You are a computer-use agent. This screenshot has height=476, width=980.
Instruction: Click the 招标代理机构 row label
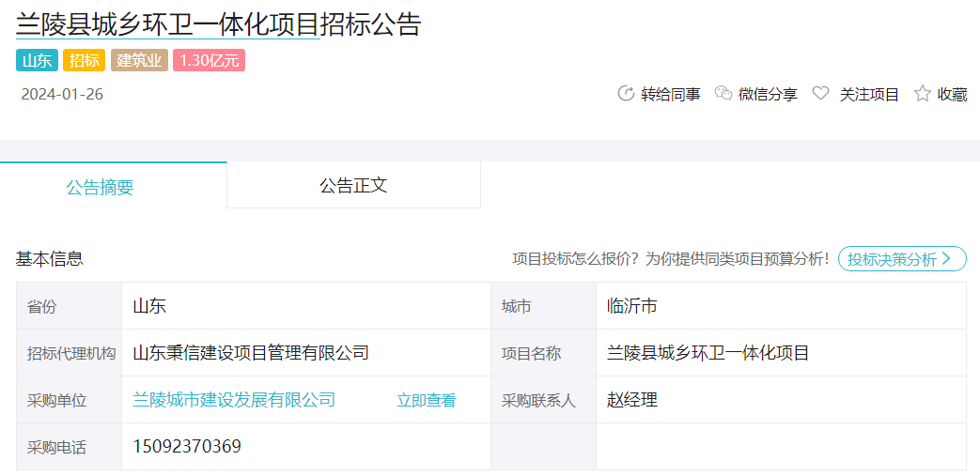click(x=71, y=354)
